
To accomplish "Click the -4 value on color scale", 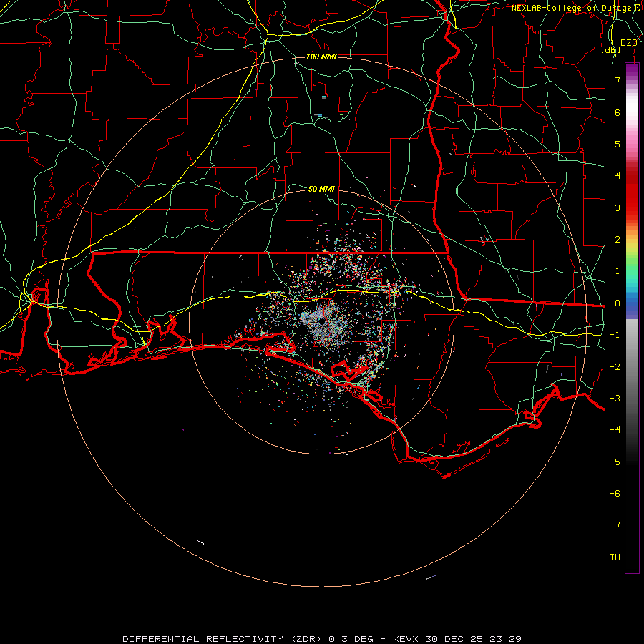I will [x=615, y=429].
